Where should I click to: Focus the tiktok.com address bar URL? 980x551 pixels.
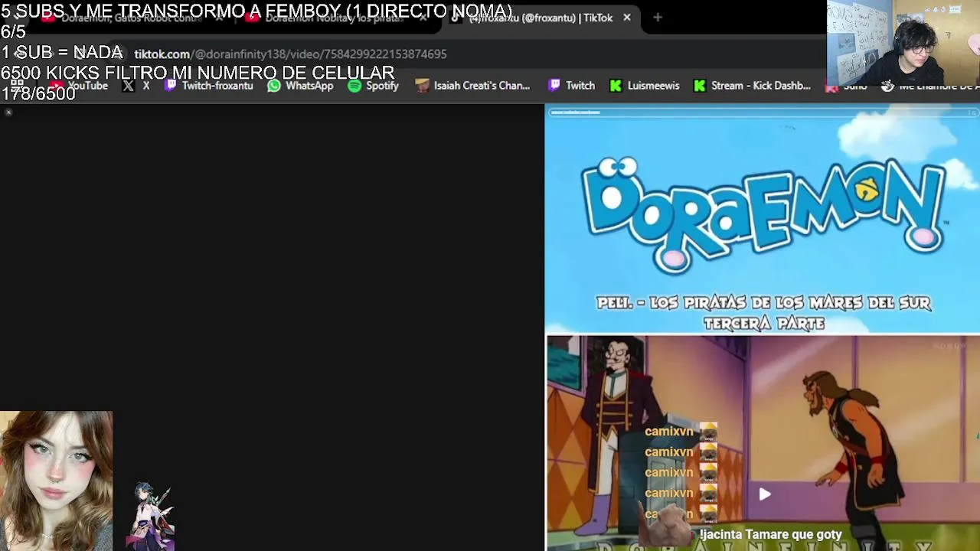pos(290,54)
